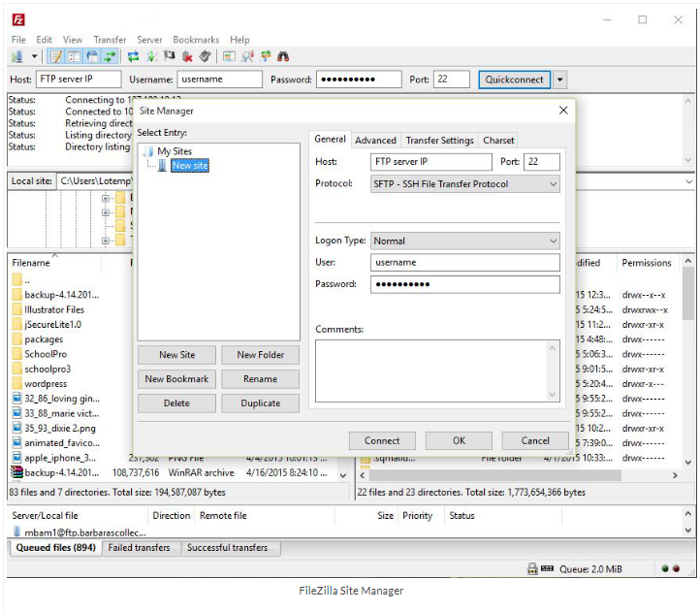Click the red activity indicator light
Image resolution: width=700 pixels, height=611 pixels.
pos(677,568)
